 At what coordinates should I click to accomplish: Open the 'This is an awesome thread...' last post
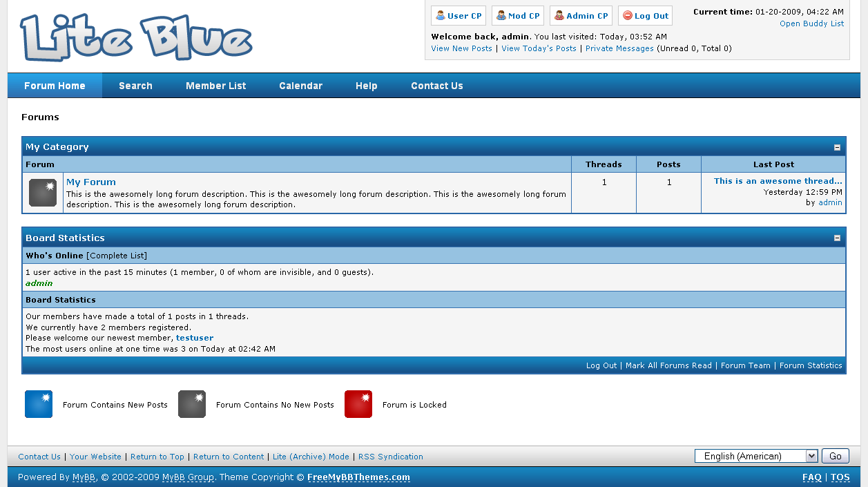[x=778, y=181]
